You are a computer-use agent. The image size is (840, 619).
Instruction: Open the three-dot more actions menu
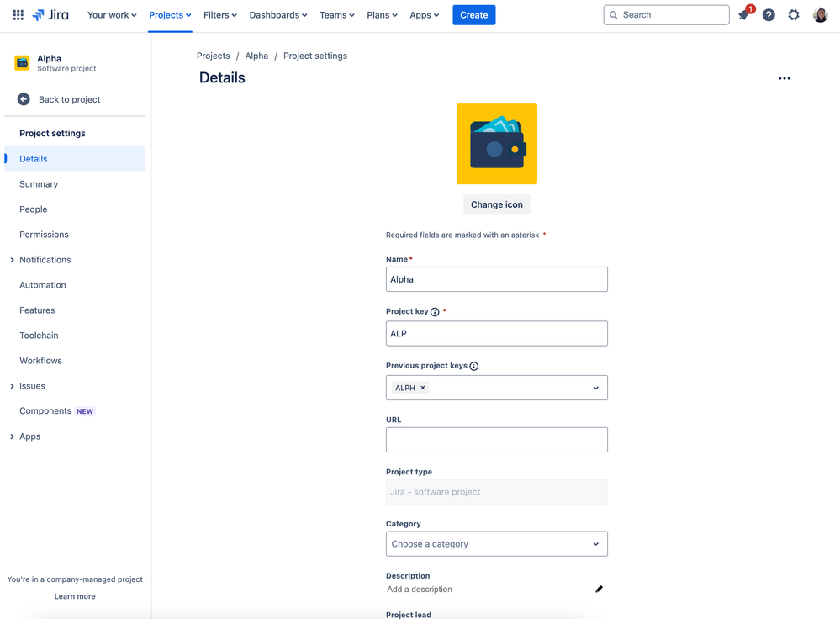[785, 78]
